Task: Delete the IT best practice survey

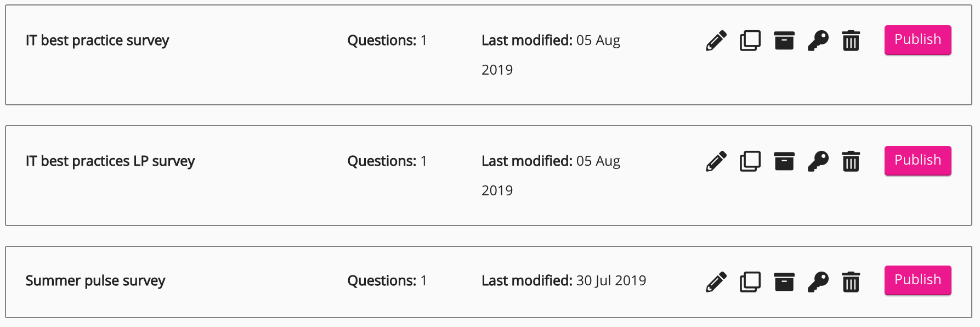Action: click(x=851, y=41)
